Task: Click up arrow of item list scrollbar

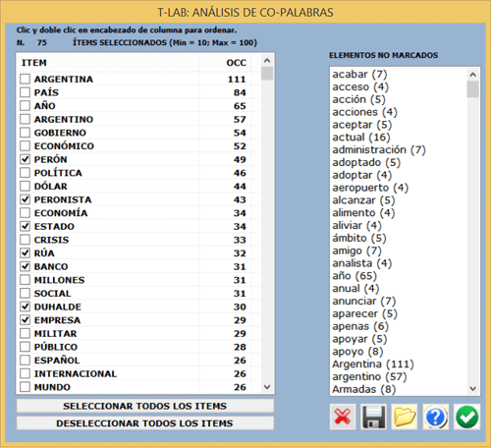Action: tap(267, 61)
